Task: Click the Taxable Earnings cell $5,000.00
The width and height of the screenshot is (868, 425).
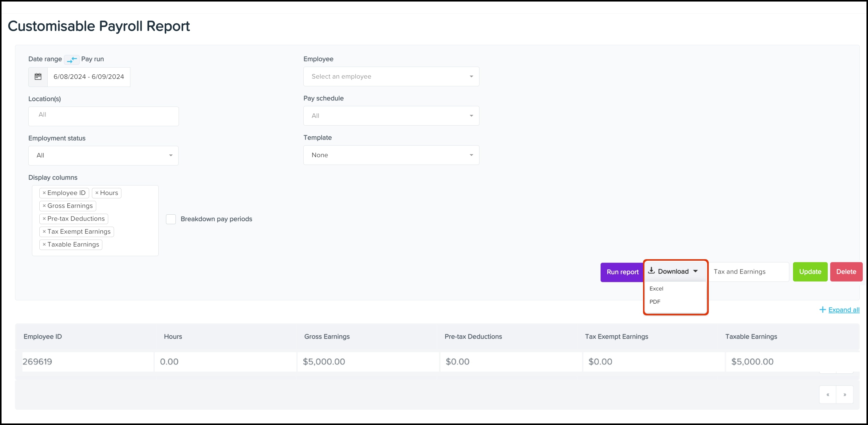Action: [x=792, y=362]
